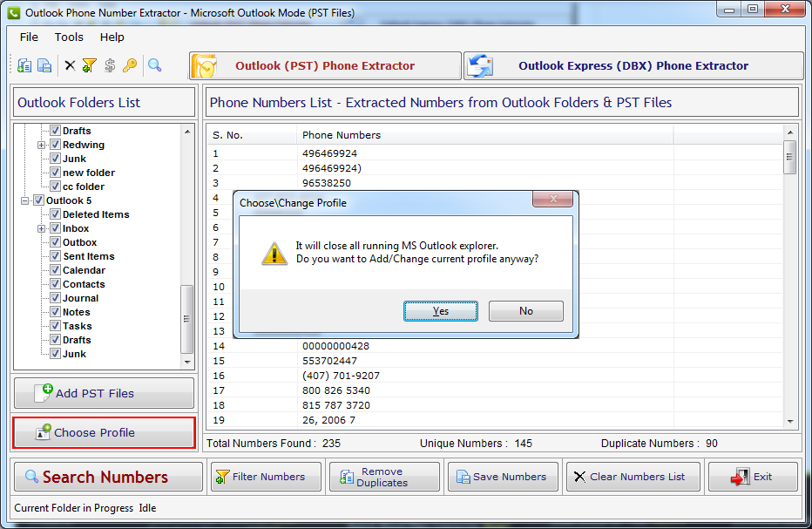Click the Clear Numbers List button
This screenshot has height=529, width=812.
[633, 477]
